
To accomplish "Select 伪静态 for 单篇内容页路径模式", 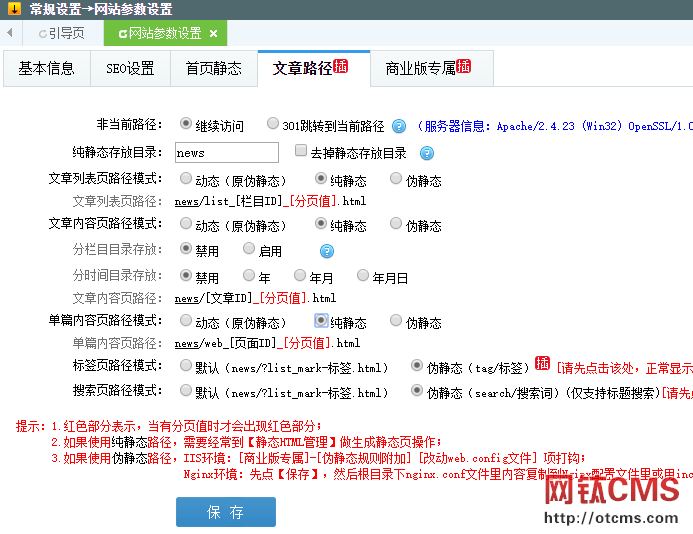I will tap(396, 320).
